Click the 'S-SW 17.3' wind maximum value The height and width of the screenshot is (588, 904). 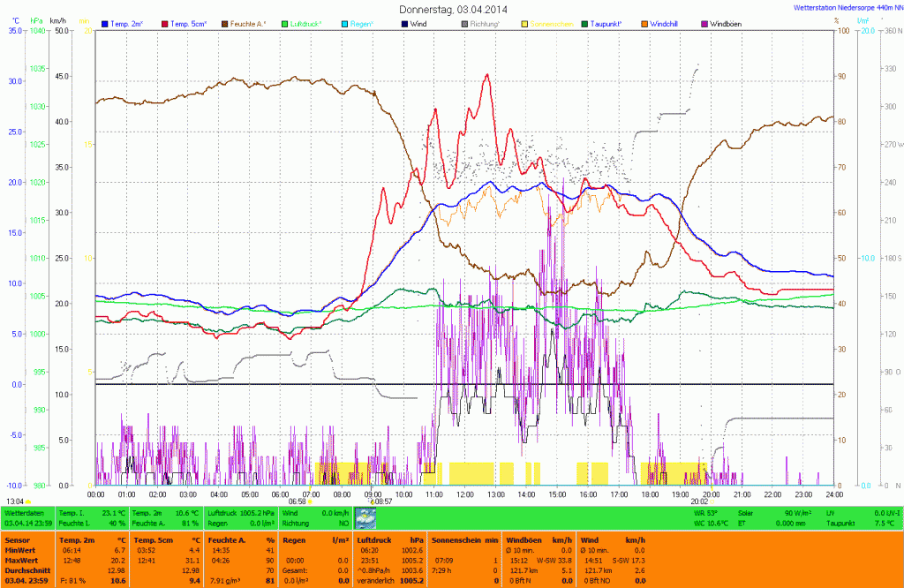[x=628, y=561]
